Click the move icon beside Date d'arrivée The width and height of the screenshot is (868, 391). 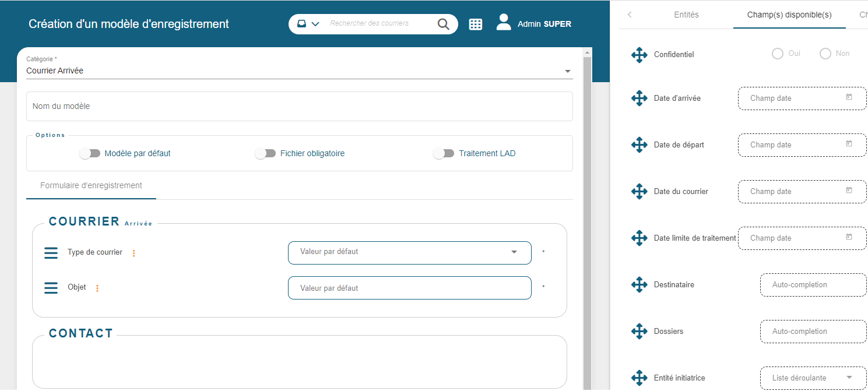639,98
